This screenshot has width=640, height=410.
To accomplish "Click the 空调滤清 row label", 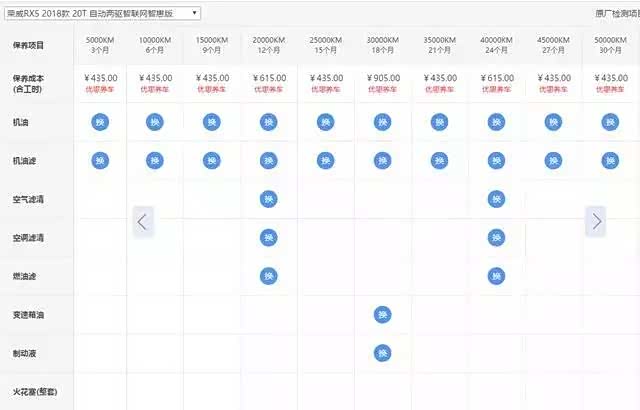I will tap(28, 237).
